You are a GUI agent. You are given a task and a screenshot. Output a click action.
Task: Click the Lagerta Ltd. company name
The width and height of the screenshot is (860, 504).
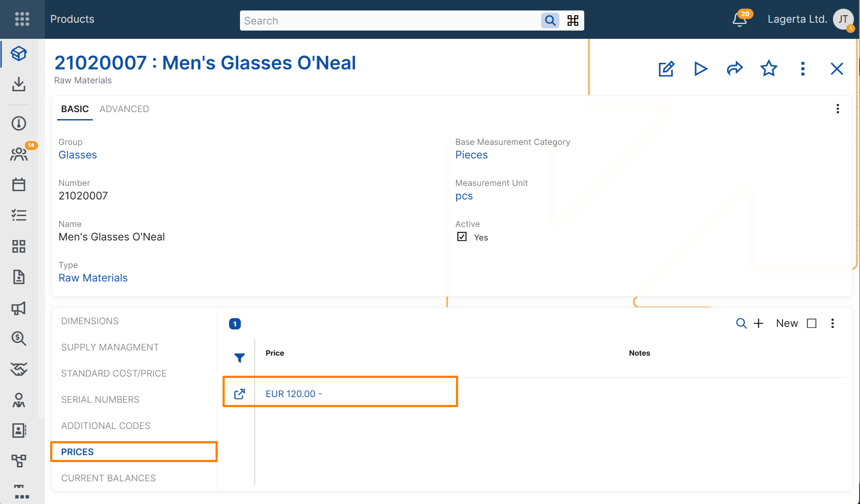point(797,19)
